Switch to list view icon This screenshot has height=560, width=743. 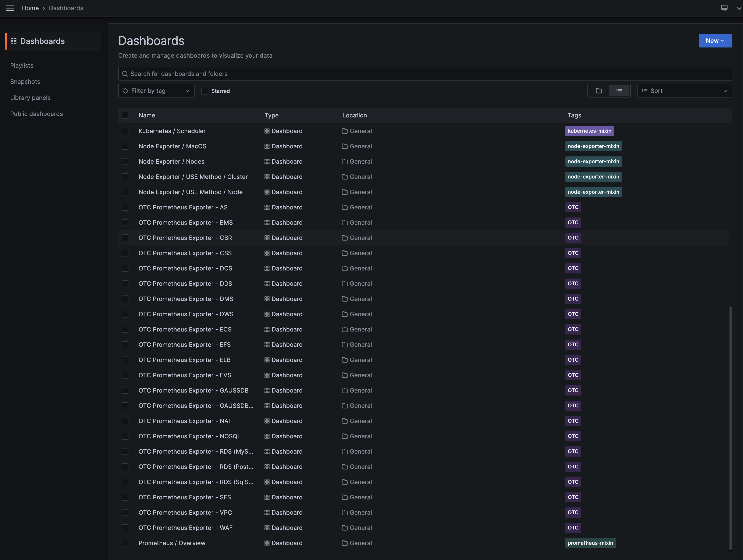[x=619, y=91]
